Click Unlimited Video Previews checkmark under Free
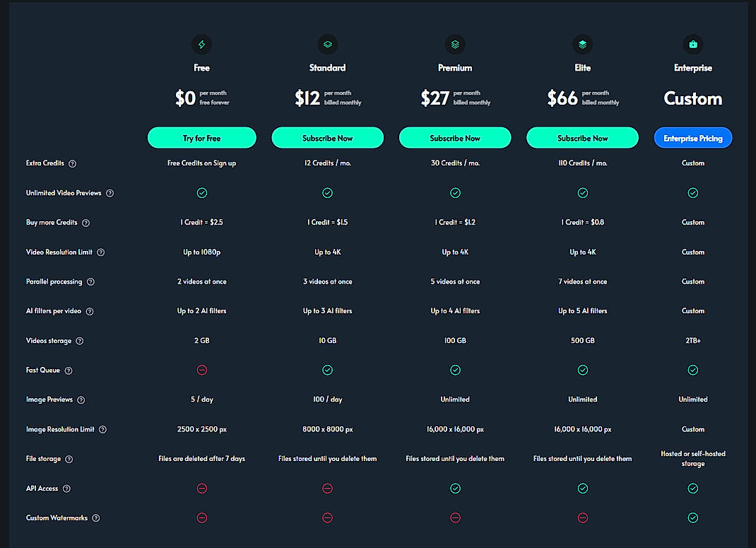The height and width of the screenshot is (548, 756). [202, 193]
